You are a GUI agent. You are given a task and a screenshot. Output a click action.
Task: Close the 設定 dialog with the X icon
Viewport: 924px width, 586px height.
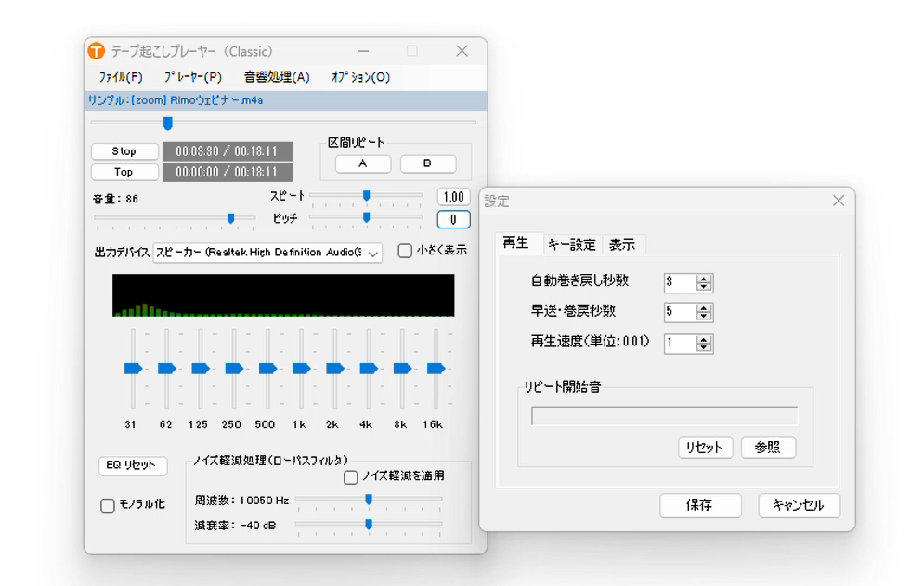click(838, 201)
